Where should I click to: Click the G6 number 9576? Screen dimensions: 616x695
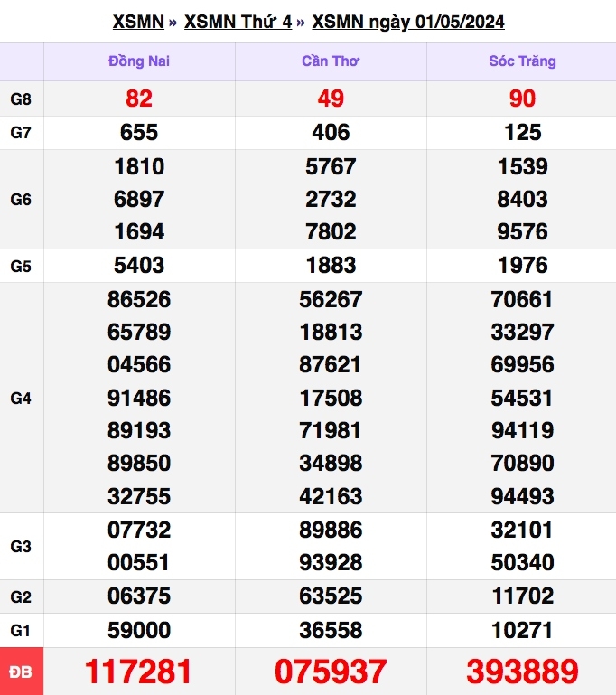[x=523, y=231]
